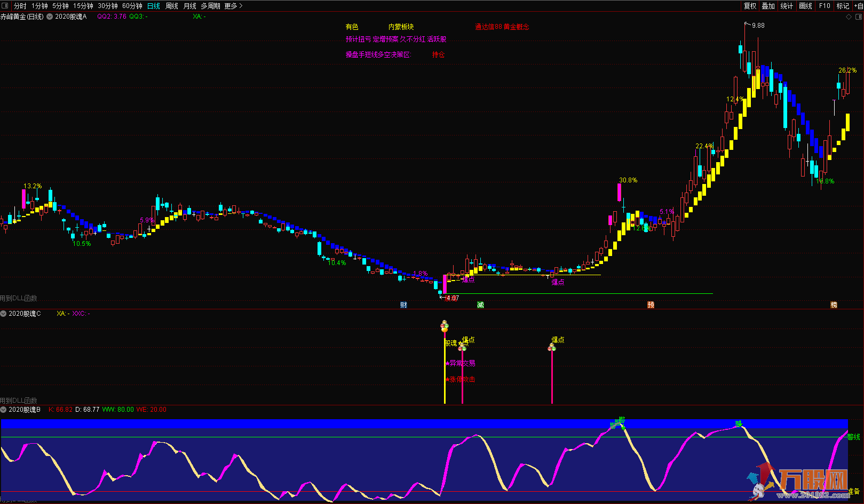The width and height of the screenshot is (864, 504).
Task: Click the 警线 label in the oscillator panel
Action: (853, 437)
